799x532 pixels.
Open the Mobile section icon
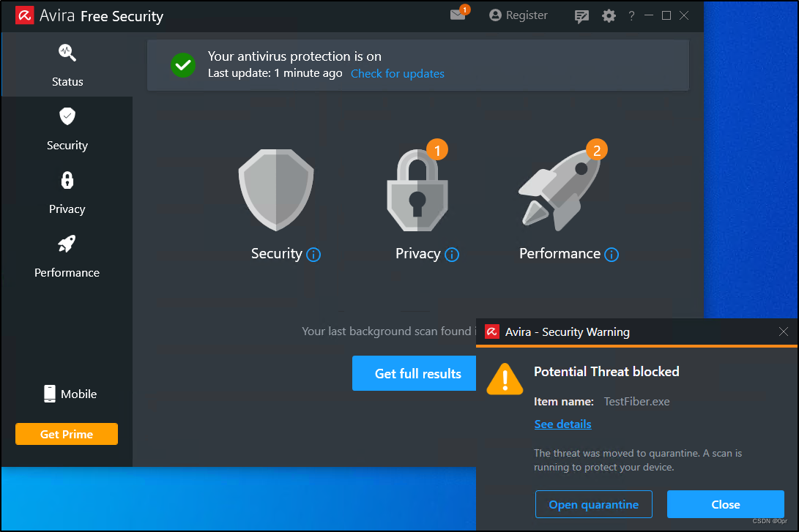pos(49,394)
